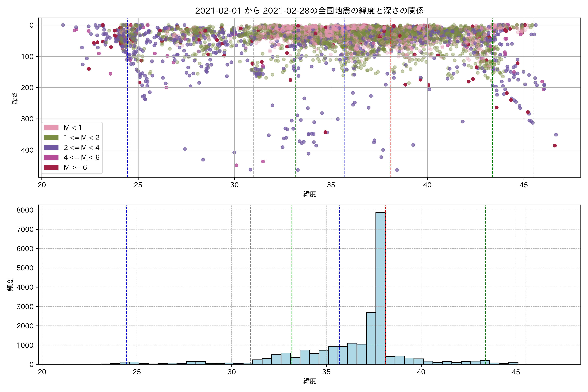Click the 300 depth tick label
Viewport: 588px width, 392px height.
[27, 119]
